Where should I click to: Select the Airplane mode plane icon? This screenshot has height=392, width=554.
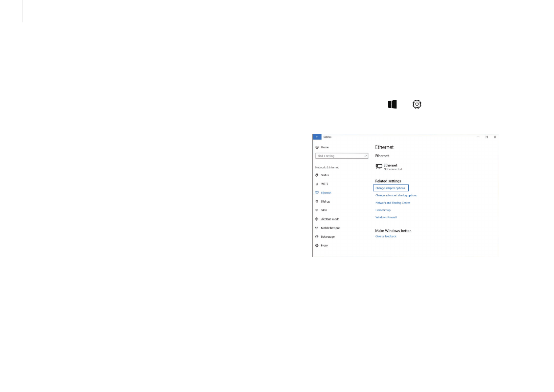coord(317,219)
